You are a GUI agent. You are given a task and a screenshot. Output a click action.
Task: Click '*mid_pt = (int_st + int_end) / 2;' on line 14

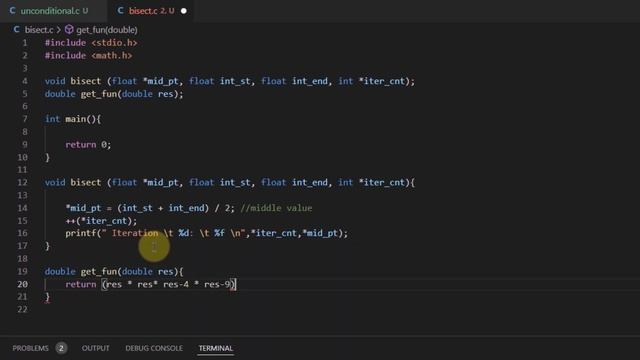[150, 208]
